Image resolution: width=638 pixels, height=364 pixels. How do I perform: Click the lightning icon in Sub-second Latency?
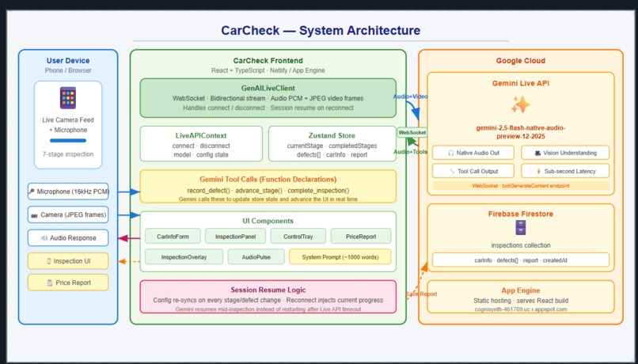pyautogui.click(x=539, y=172)
